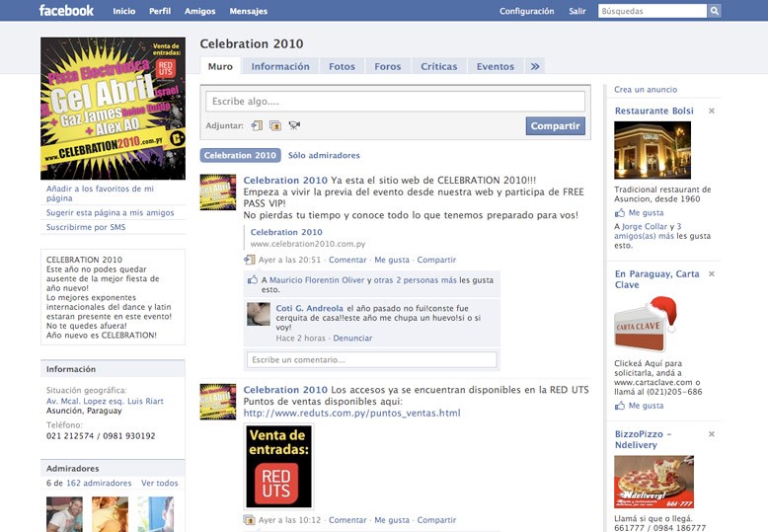768x532 pixels.
Task: Click Coti G. Andreola's comment avatar
Action: [x=258, y=315]
